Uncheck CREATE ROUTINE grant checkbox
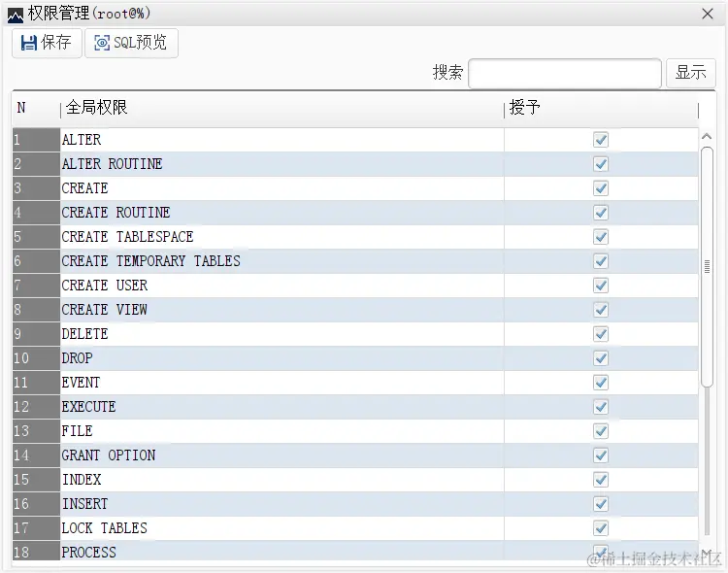The width and height of the screenshot is (728, 573). coord(601,213)
